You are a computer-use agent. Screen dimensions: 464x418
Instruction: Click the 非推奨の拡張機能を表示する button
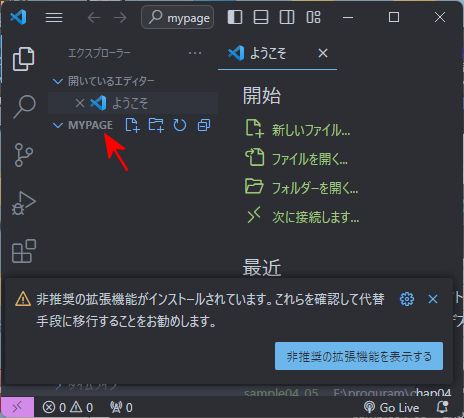(359, 356)
